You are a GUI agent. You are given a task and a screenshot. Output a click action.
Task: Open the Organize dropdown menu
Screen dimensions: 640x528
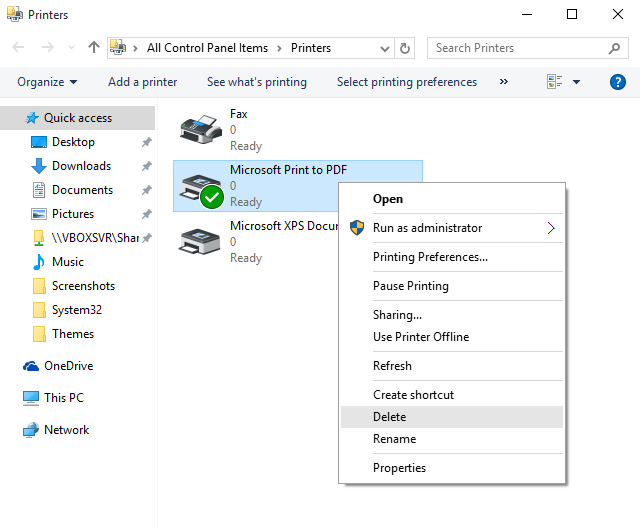(47, 82)
